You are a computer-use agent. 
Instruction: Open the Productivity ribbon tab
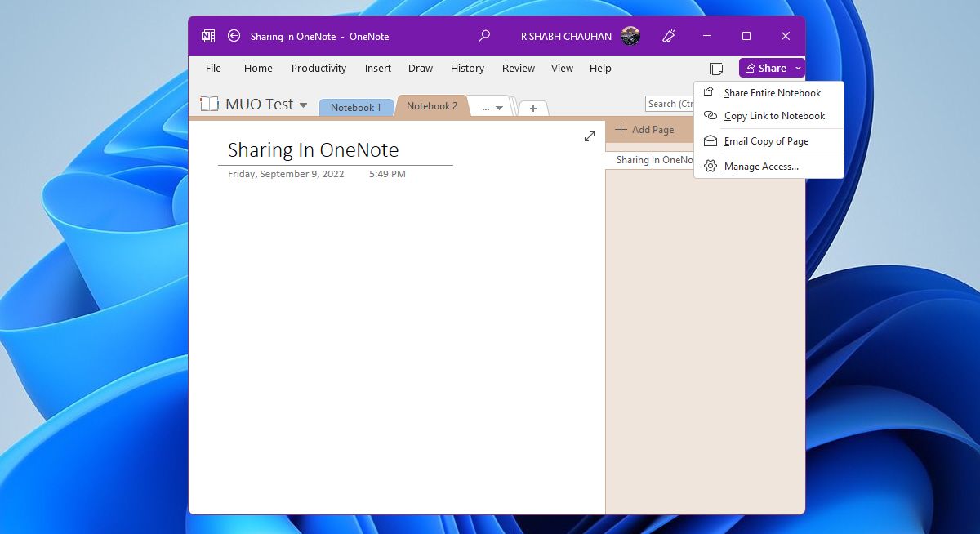point(318,68)
